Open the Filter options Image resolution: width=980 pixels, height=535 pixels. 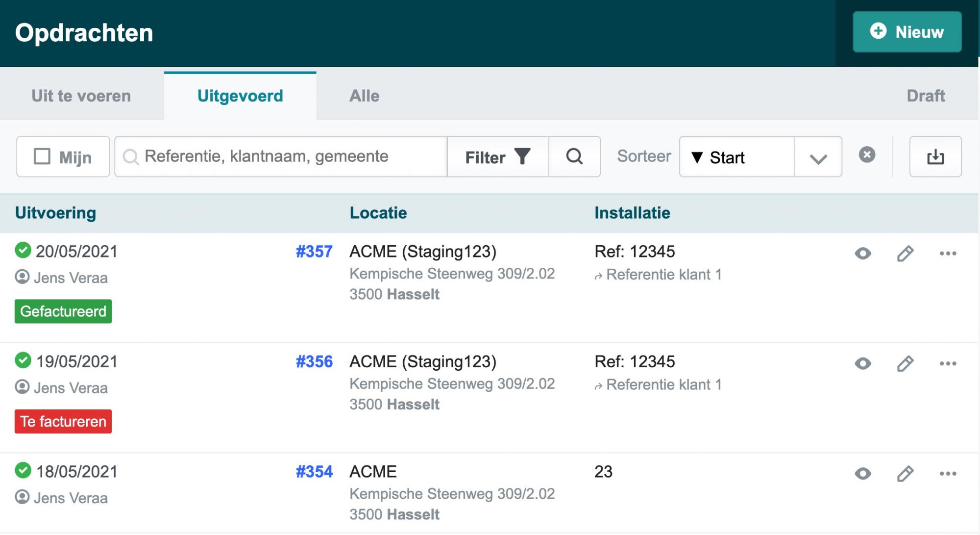(x=497, y=157)
